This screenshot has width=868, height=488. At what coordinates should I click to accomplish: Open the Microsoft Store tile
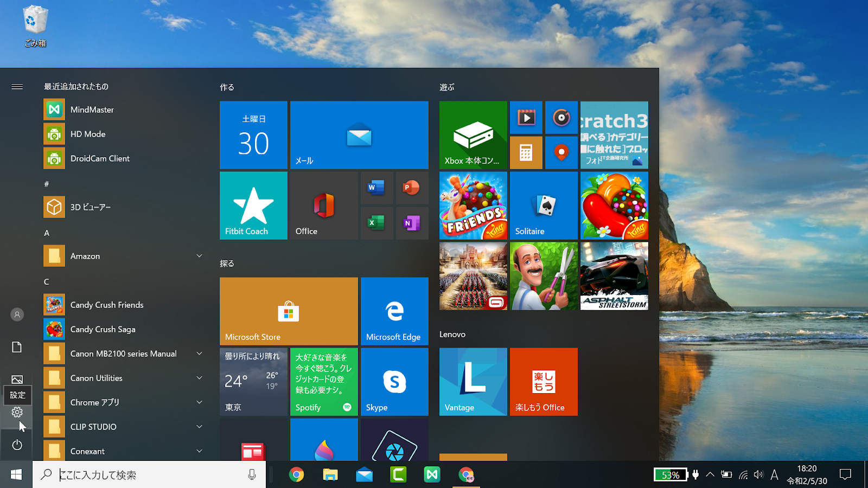[289, 311]
